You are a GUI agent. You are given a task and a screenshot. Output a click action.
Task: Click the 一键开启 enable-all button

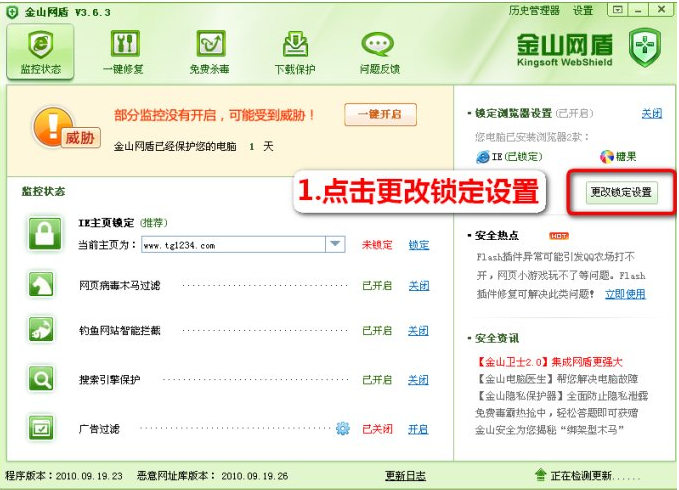tap(381, 115)
